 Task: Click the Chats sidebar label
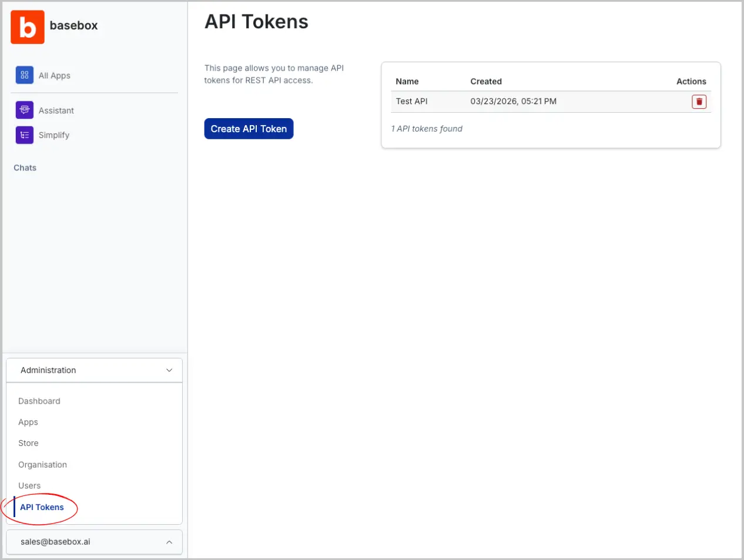[25, 168]
